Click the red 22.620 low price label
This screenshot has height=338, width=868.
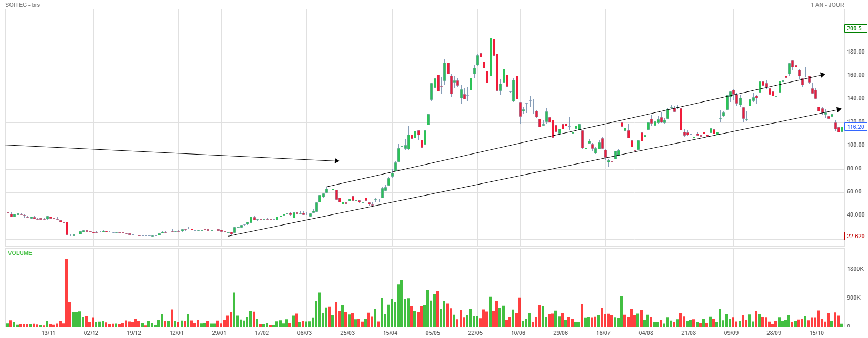point(855,236)
